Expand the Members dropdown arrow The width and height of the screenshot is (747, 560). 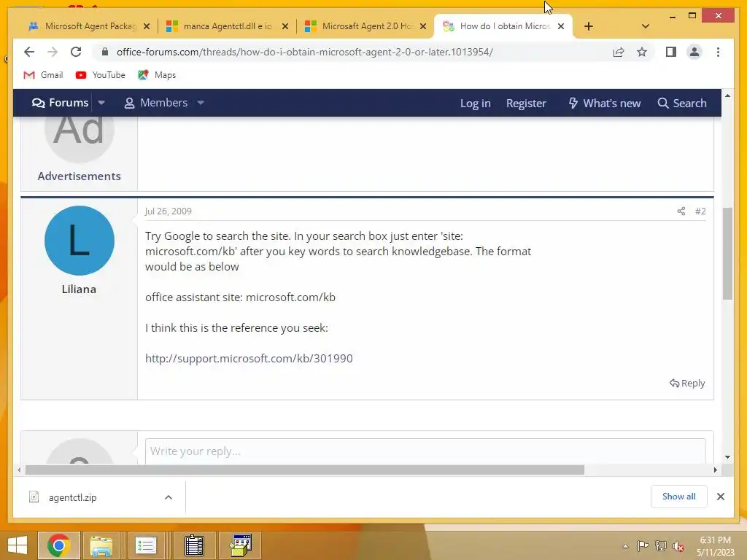tap(201, 103)
